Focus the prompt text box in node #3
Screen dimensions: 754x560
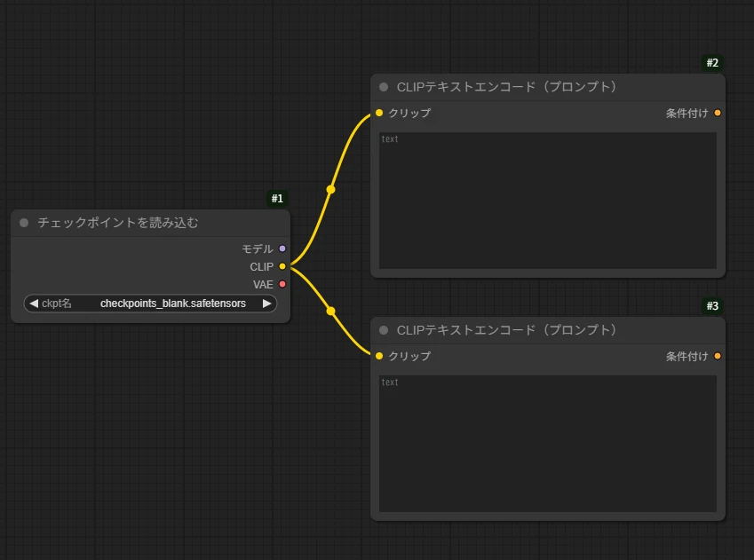(x=547, y=443)
